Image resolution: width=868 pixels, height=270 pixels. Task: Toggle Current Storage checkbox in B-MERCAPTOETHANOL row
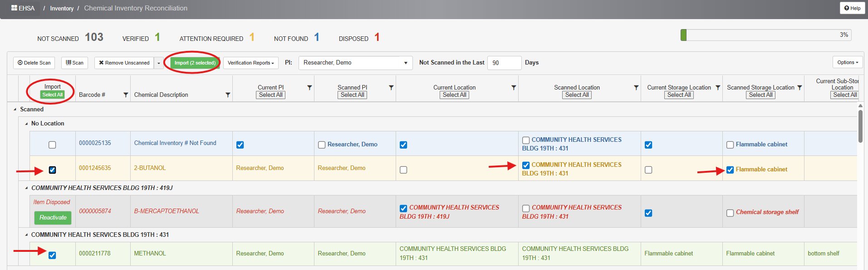[x=648, y=213]
